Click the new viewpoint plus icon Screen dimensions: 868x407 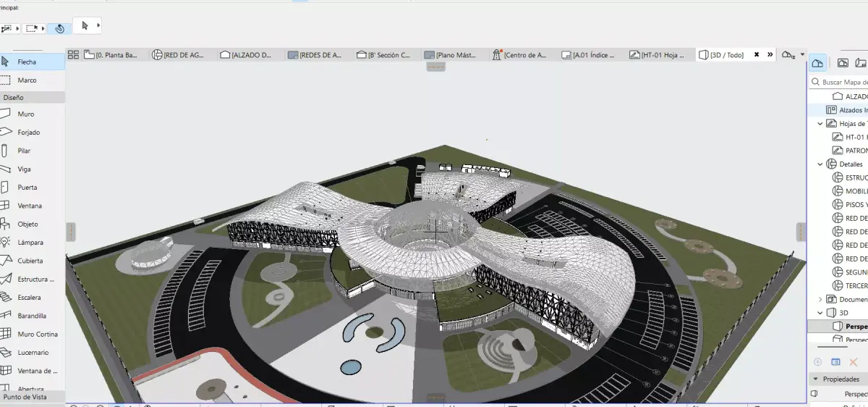coord(817,361)
